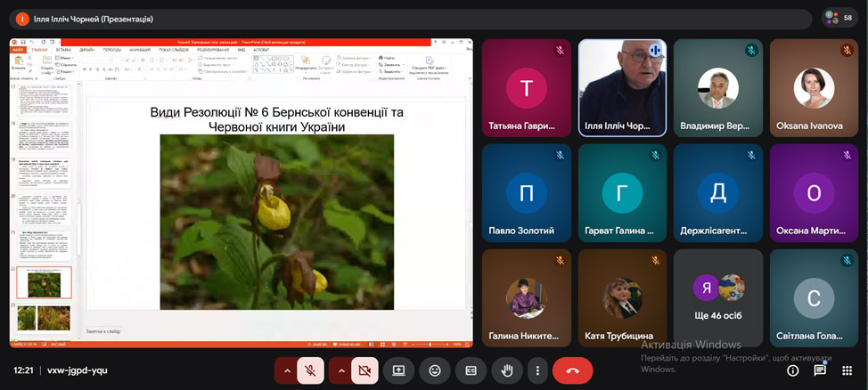868x390 pixels.
Task: Open the chat with everyone panel
Action: [820, 370]
